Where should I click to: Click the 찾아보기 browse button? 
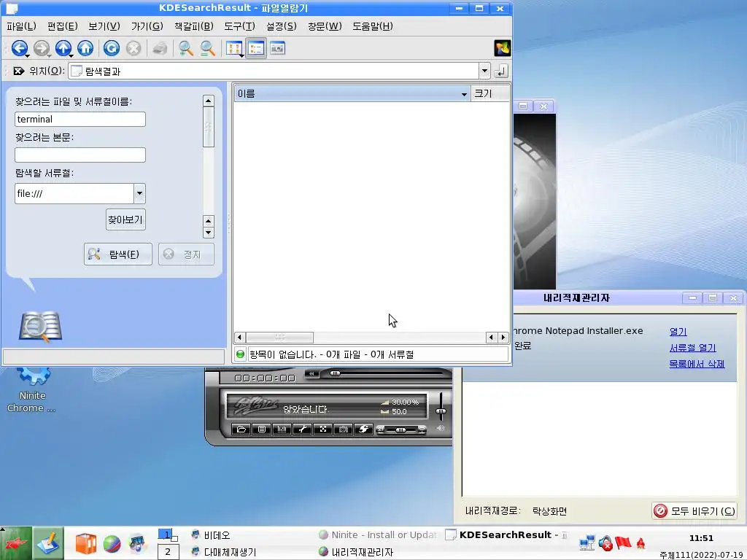pyautogui.click(x=125, y=219)
